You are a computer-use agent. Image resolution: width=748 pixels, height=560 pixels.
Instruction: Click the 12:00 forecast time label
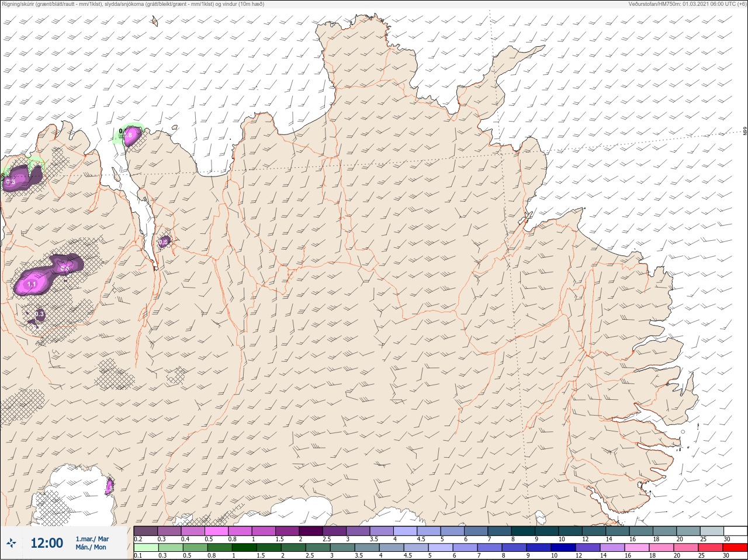[47, 543]
